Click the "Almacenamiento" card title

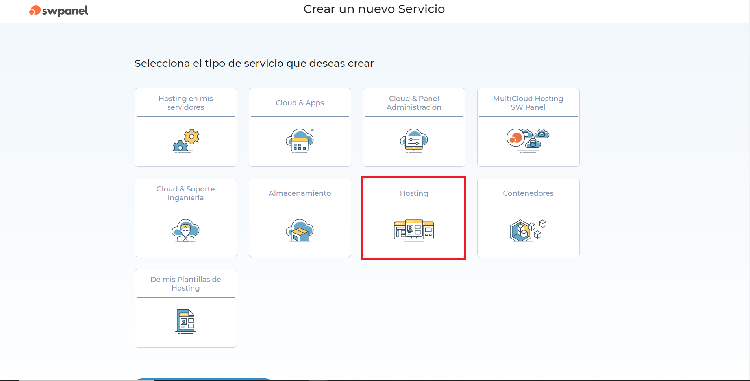299,193
